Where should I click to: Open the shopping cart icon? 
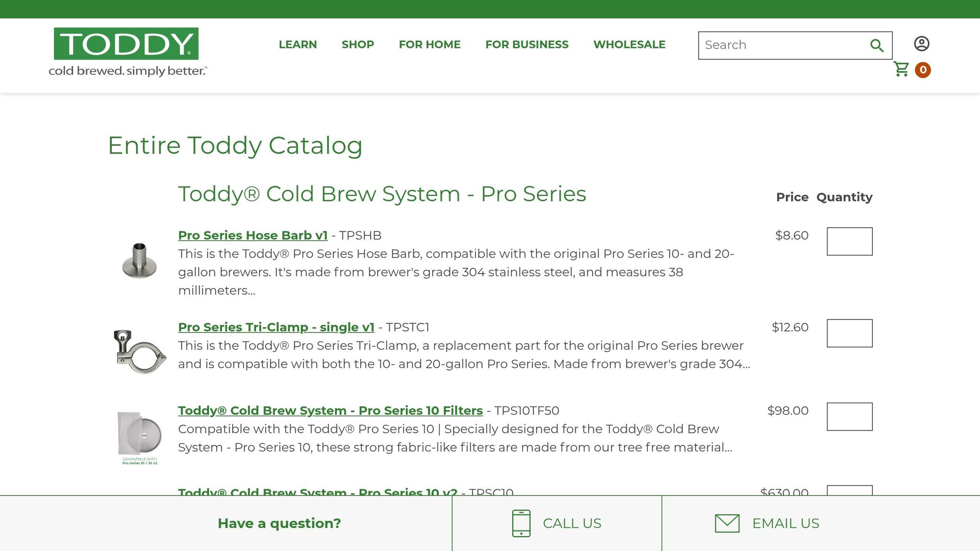(x=902, y=69)
